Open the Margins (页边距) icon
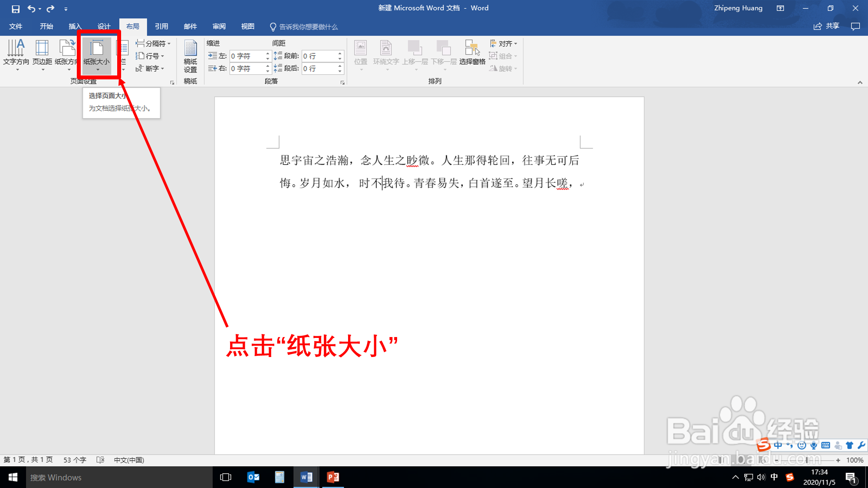 click(x=42, y=53)
